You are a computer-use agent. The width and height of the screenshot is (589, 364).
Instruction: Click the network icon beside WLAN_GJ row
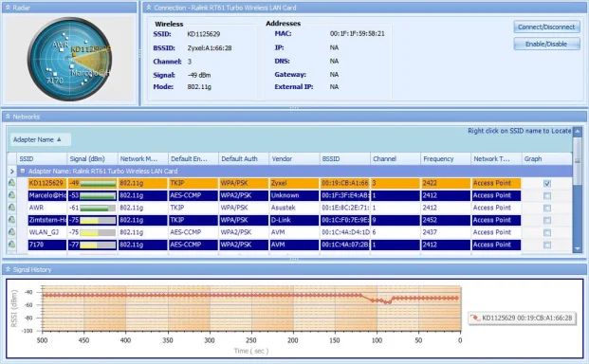coord(11,232)
